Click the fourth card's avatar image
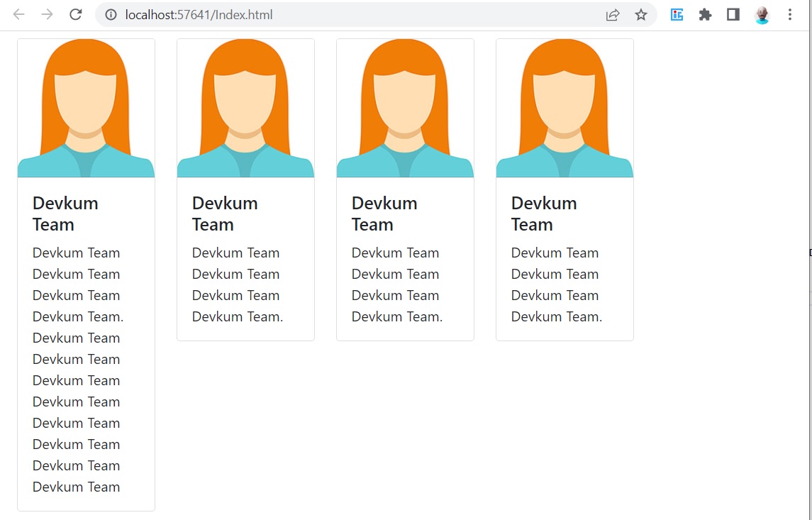The width and height of the screenshot is (812, 520). 564,109
